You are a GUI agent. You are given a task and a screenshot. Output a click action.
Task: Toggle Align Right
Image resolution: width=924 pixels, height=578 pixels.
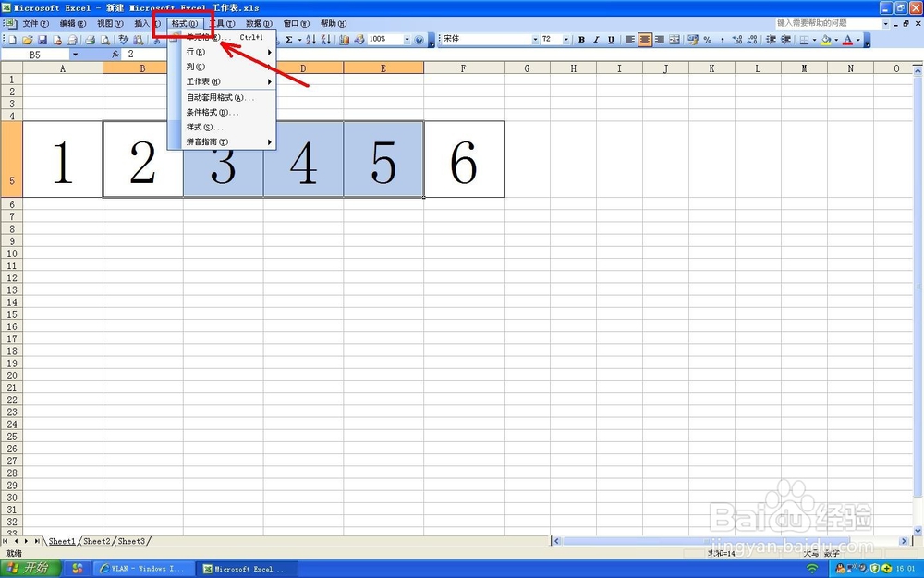point(660,40)
